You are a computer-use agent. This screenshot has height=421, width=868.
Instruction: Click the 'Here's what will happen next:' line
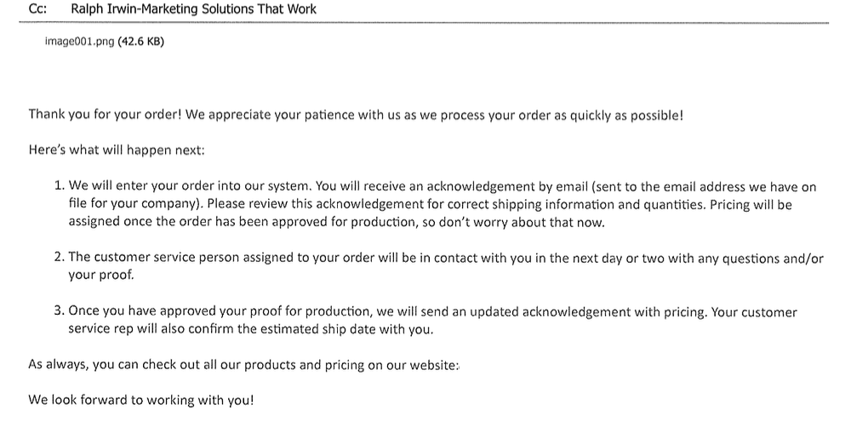(117, 150)
